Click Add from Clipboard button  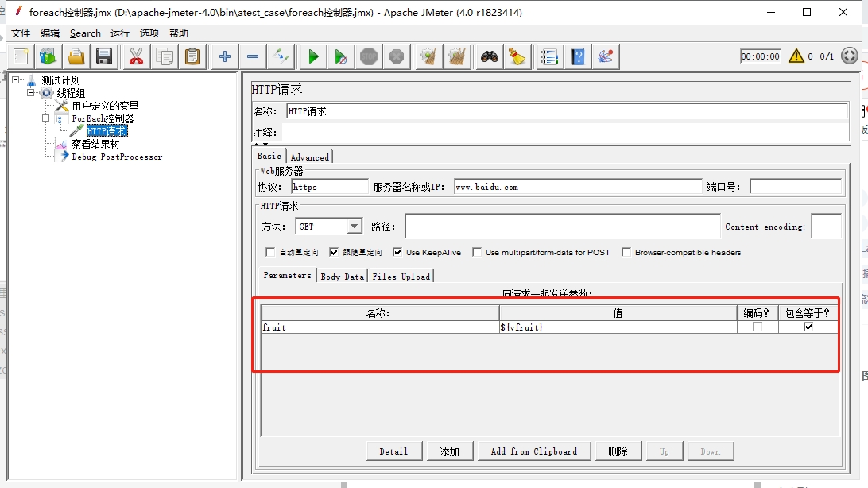533,451
